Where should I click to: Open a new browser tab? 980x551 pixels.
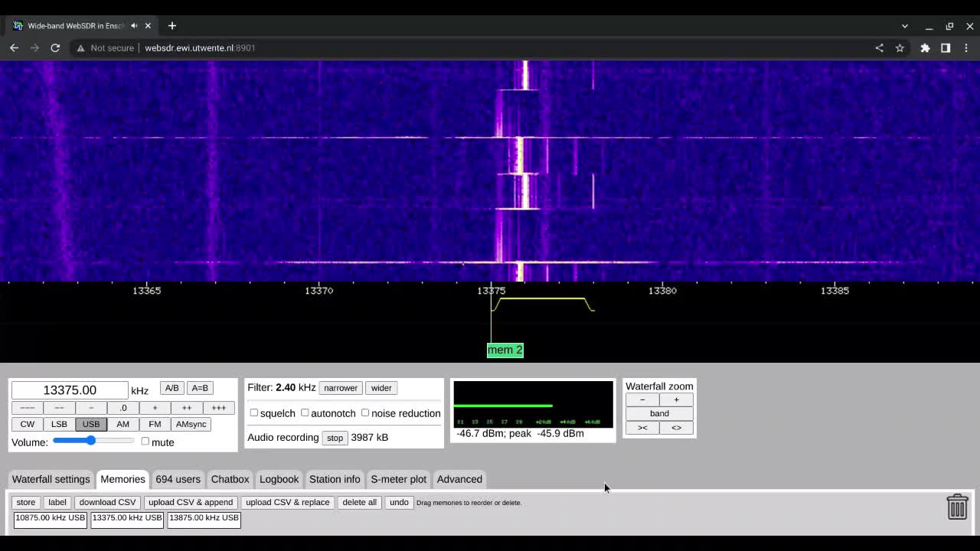pos(171,25)
